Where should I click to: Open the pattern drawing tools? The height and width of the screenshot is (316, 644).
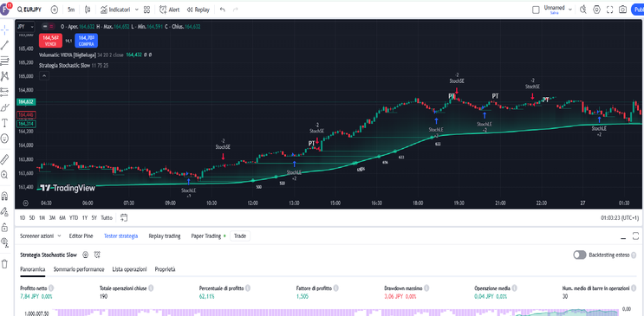[x=4, y=76]
